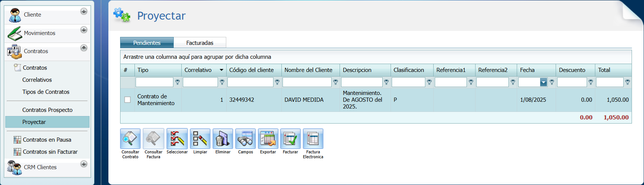Select the Pendientes tab
The image size is (644, 185).
[147, 43]
